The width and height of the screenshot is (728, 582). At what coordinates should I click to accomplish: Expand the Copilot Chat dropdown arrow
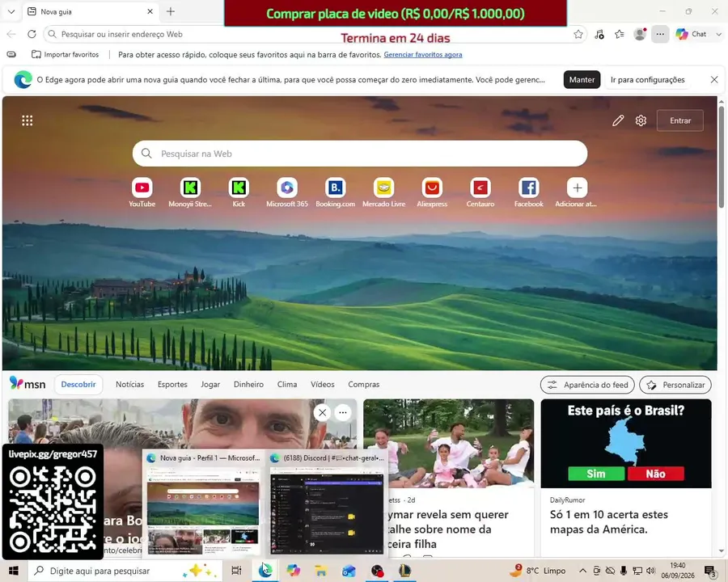coord(719,34)
